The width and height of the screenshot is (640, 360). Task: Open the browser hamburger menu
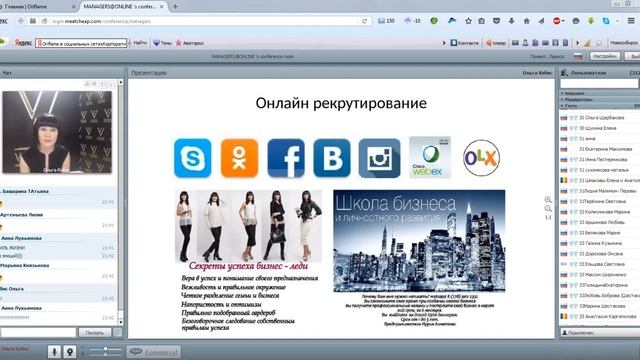pos(631,20)
